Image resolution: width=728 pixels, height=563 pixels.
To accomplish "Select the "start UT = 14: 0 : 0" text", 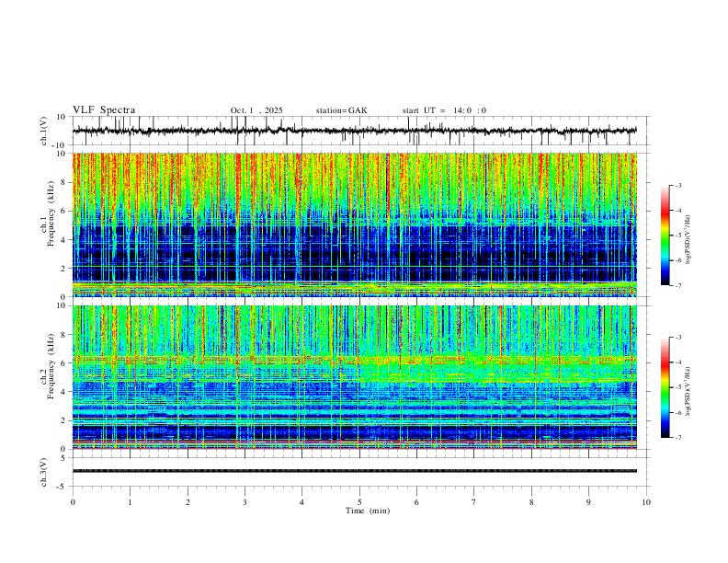I will (444, 110).
